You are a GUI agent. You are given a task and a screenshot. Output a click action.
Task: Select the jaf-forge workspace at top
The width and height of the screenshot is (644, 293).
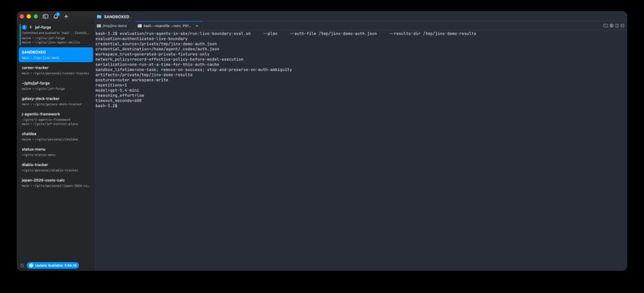pyautogui.click(x=56, y=34)
